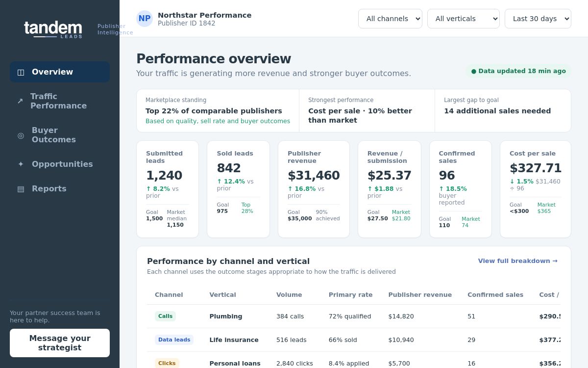The width and height of the screenshot is (588, 368).
Task: Click the Tandem Leads logo
Action: [x=53, y=29]
